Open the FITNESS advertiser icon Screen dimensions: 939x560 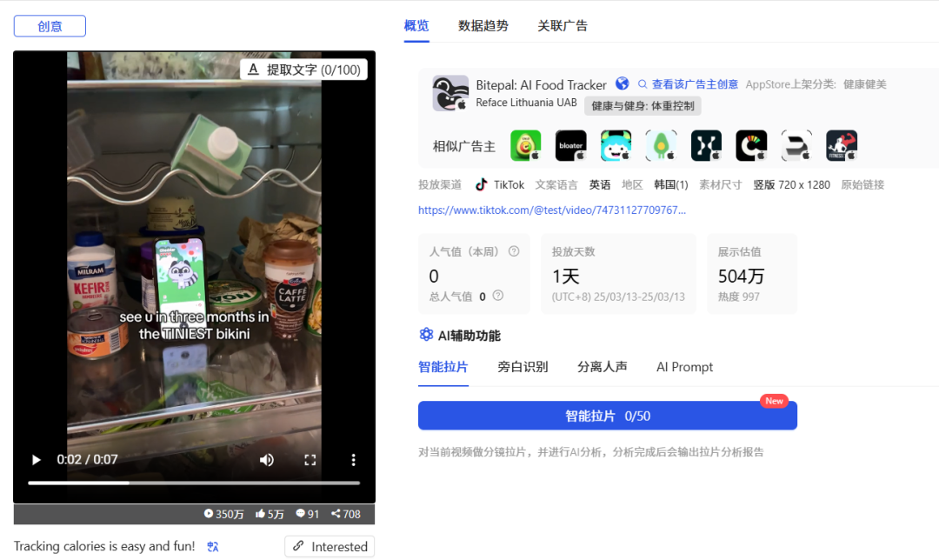pyautogui.click(x=842, y=145)
